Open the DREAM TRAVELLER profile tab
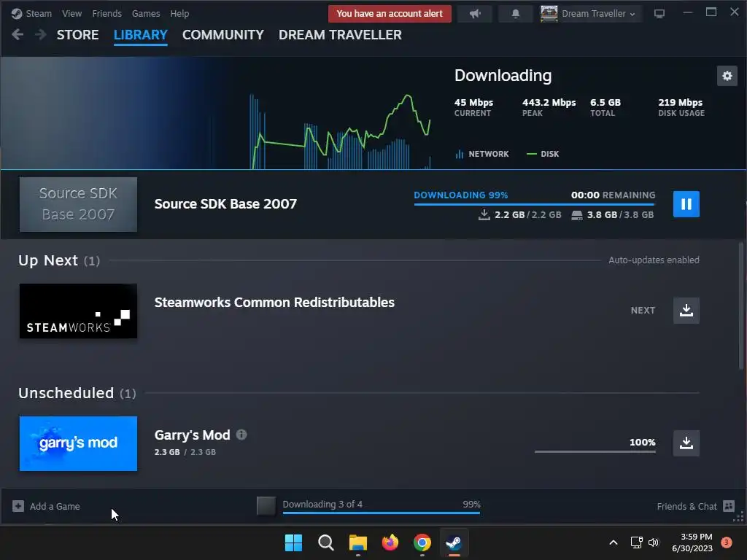Viewport: 747px width, 560px height. (340, 35)
